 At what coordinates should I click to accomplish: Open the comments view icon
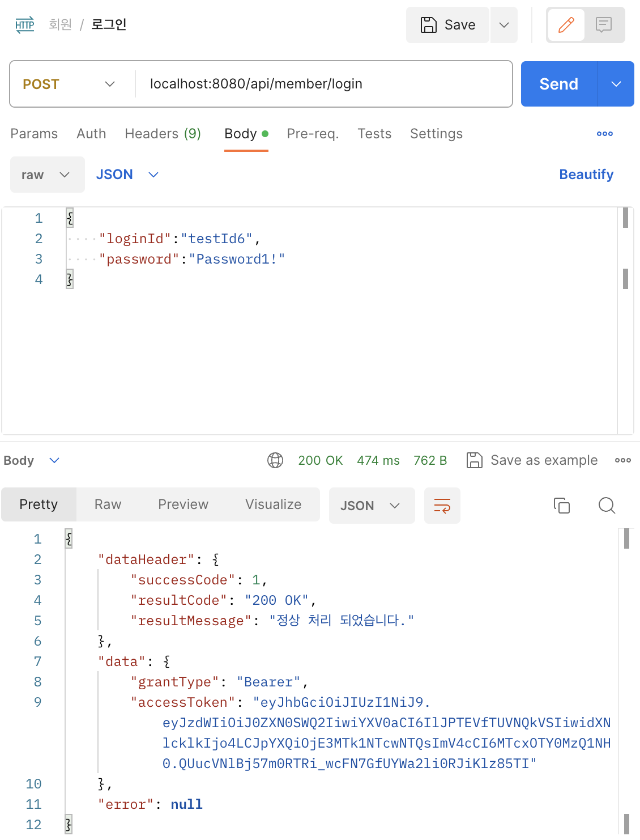point(604,25)
